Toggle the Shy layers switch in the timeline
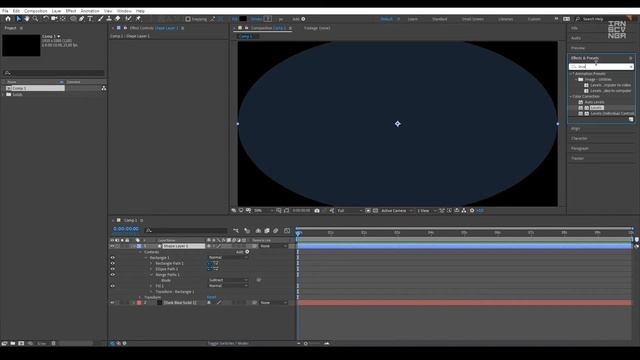The image size is (640, 360). click(258, 231)
